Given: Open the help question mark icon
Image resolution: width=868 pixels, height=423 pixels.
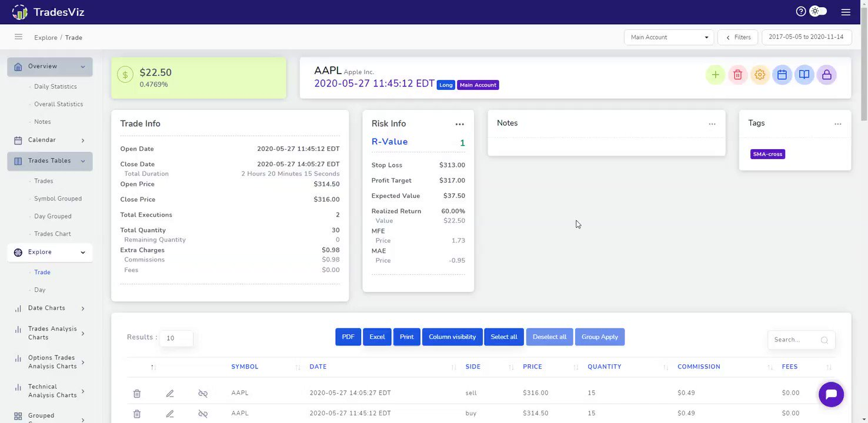Looking at the screenshot, I should tap(801, 11).
